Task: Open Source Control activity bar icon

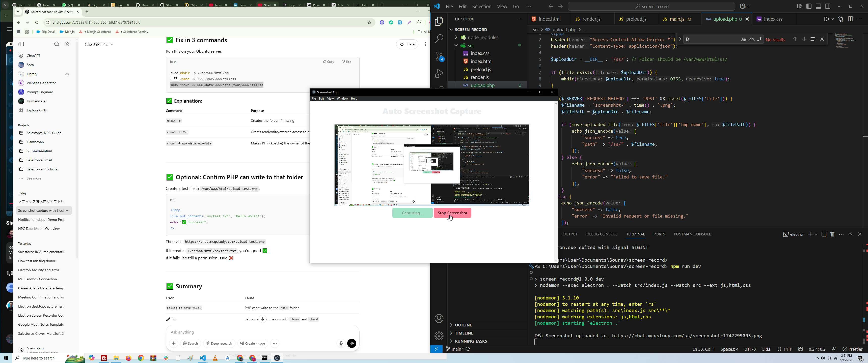Action: 439,56
